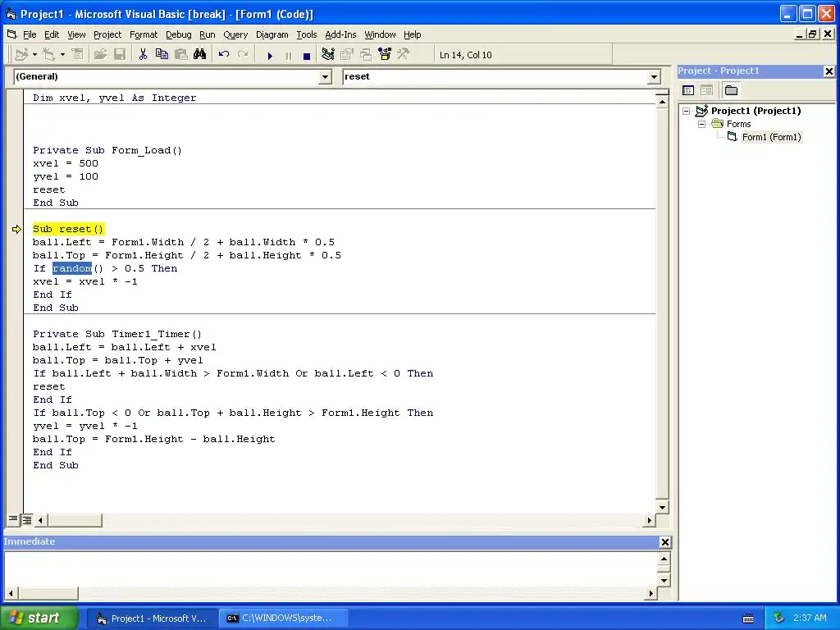Click the Paste toolbar icon

pyautogui.click(x=181, y=55)
